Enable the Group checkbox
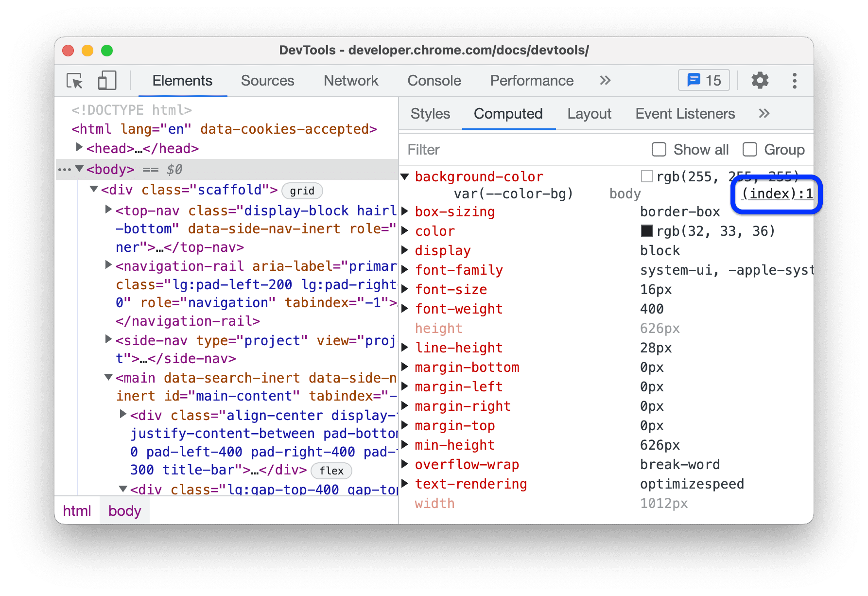 pyautogui.click(x=750, y=149)
